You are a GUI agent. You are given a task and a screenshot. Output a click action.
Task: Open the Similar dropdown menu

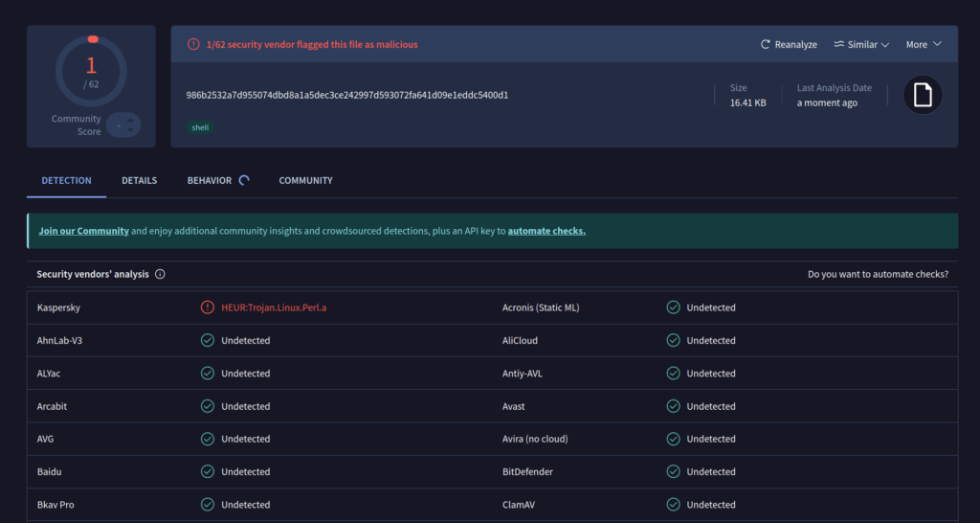(861, 45)
